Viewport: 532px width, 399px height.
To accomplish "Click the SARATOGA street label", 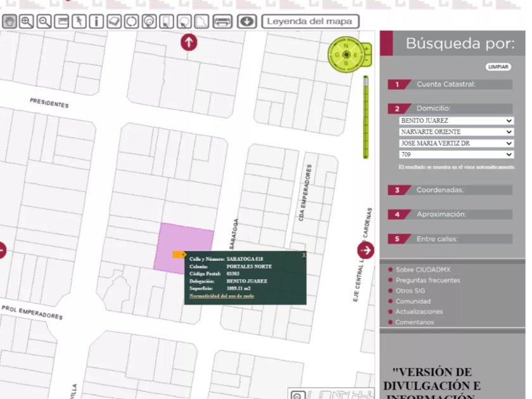I will (234, 234).
